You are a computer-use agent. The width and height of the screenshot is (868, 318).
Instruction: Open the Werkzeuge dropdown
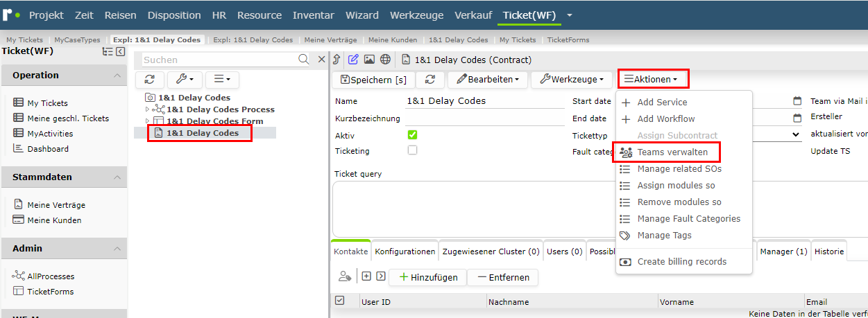click(572, 80)
